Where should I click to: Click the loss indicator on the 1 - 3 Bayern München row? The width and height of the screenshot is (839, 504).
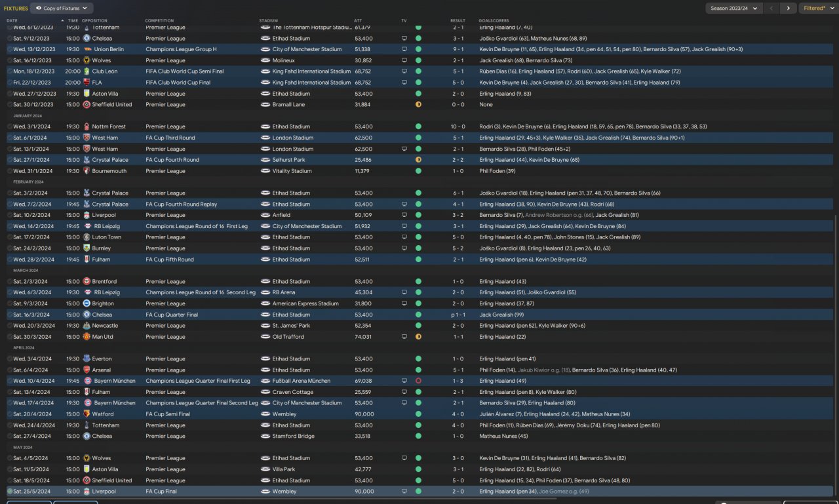click(x=418, y=381)
